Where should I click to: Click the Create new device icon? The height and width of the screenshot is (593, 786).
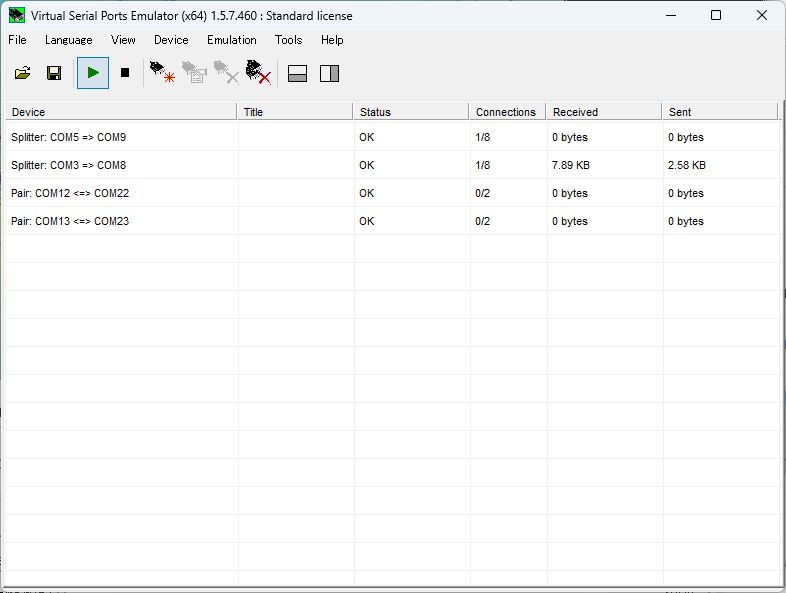click(x=162, y=73)
